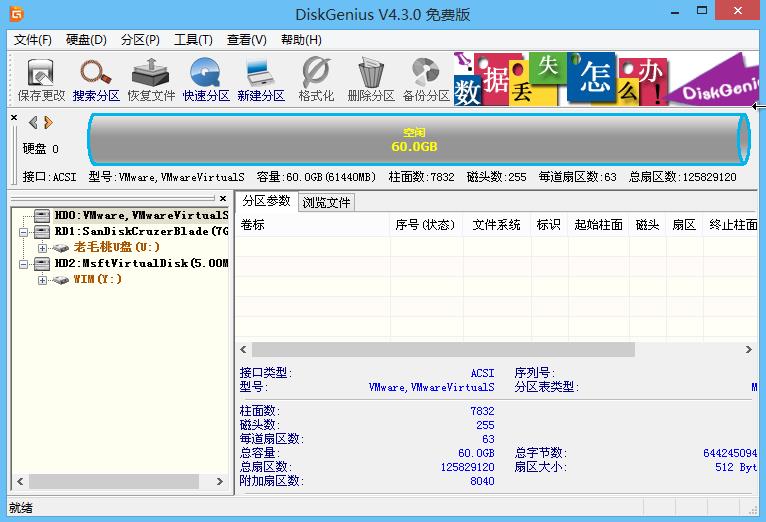Select the 格式化 (Format) toolbar icon
Screen dimensions: 766x522
(316, 80)
